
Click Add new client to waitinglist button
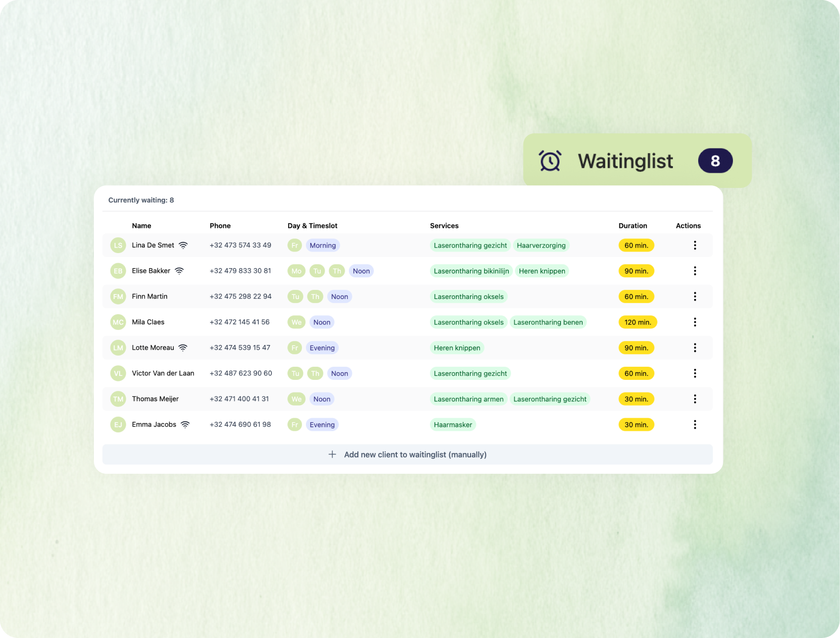(407, 454)
